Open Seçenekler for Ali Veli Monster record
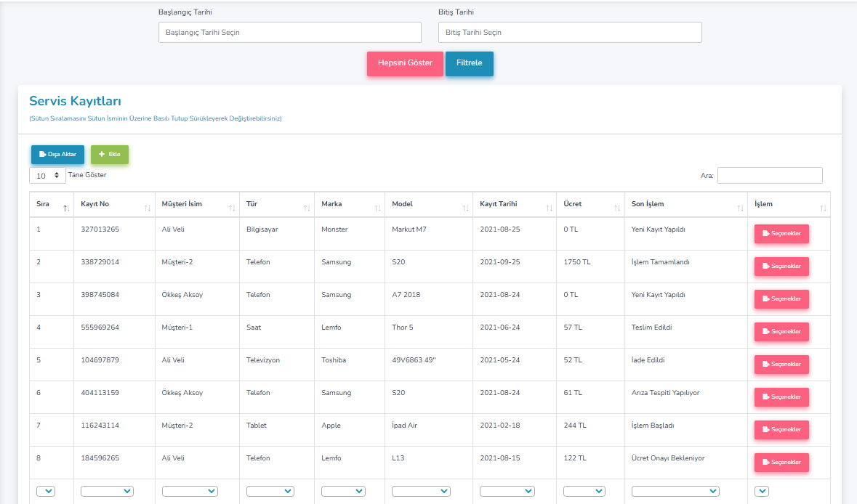The width and height of the screenshot is (857, 504). [x=781, y=234]
